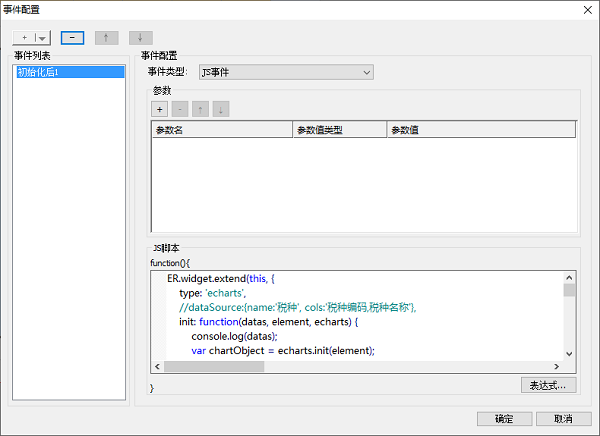Image resolution: width=600 pixels, height=436 pixels.
Task: Move the event down in the list
Action: pos(141,37)
